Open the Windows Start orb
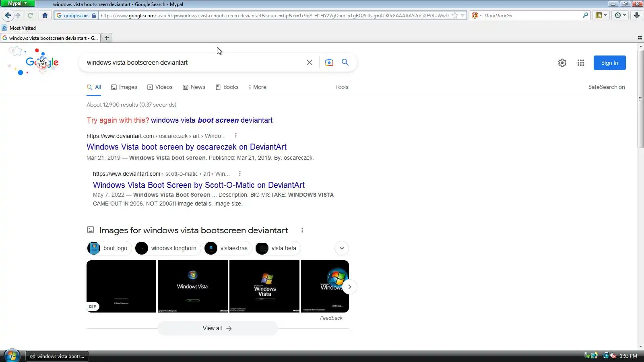This screenshot has width=644, height=362. coord(11,356)
